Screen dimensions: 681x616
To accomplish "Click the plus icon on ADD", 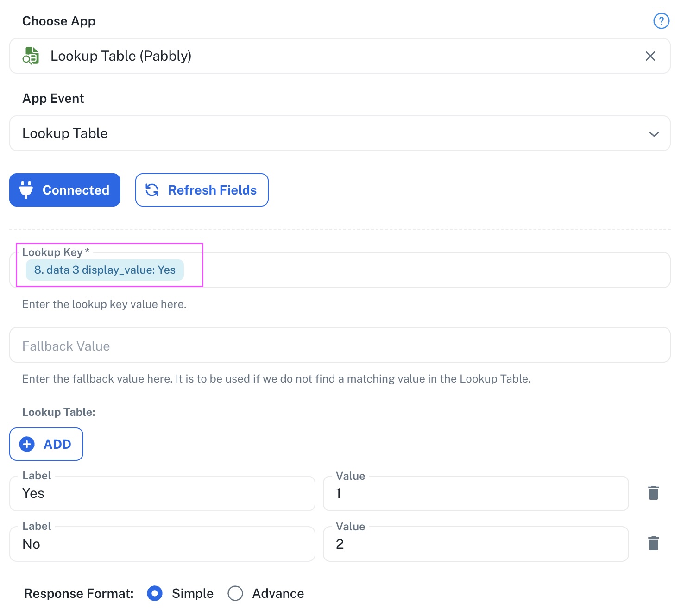I will (27, 444).
